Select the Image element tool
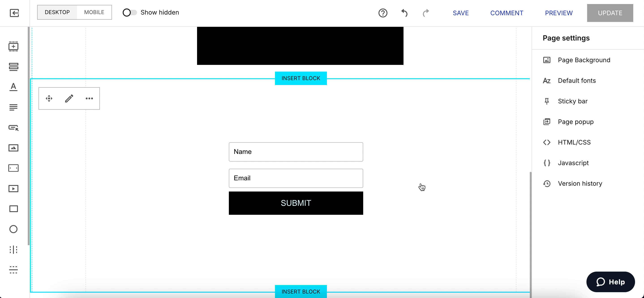This screenshot has width=644, height=298. pos(13,148)
